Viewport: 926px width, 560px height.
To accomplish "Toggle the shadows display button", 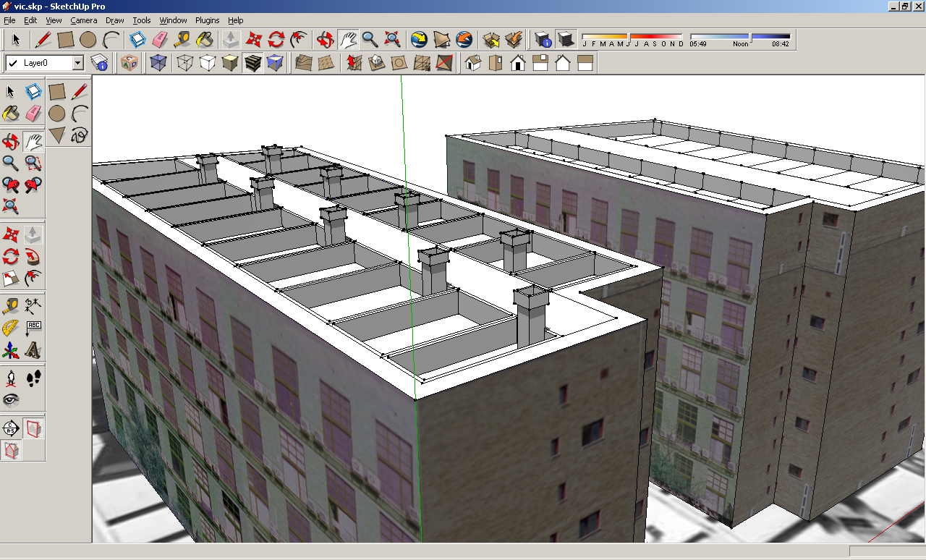I will pos(566,39).
